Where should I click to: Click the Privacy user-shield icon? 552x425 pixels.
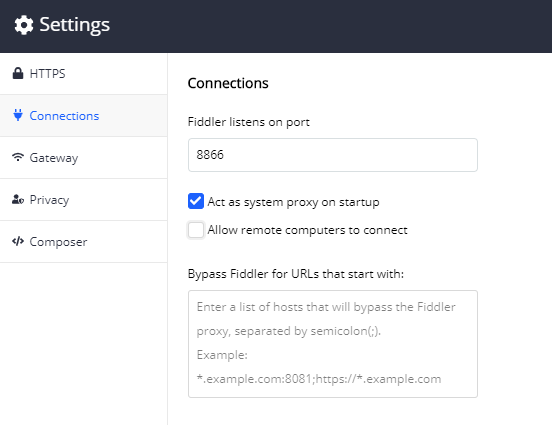18,199
